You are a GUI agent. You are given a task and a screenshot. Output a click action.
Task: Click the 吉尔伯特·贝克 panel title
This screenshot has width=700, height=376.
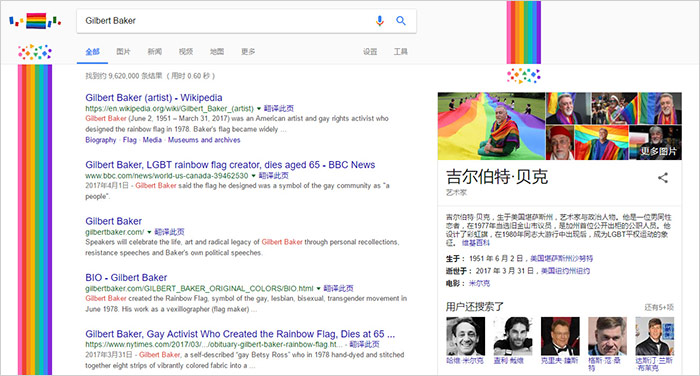point(497,177)
